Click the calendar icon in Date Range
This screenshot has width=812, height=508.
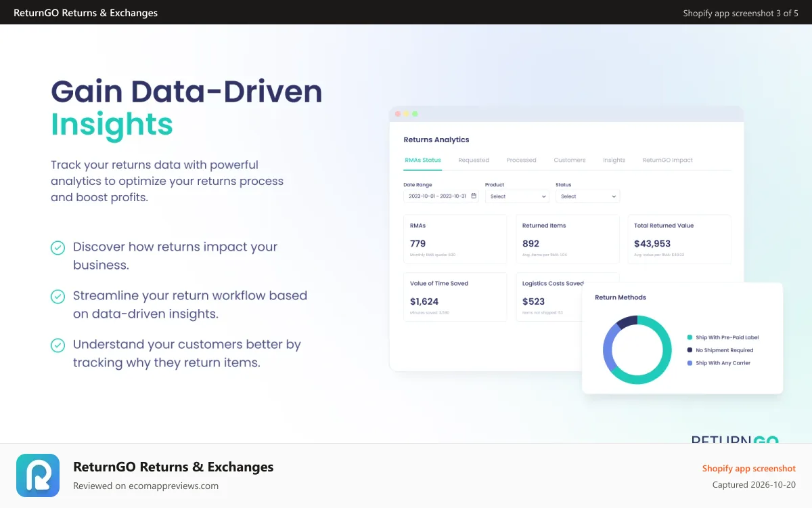pos(474,196)
